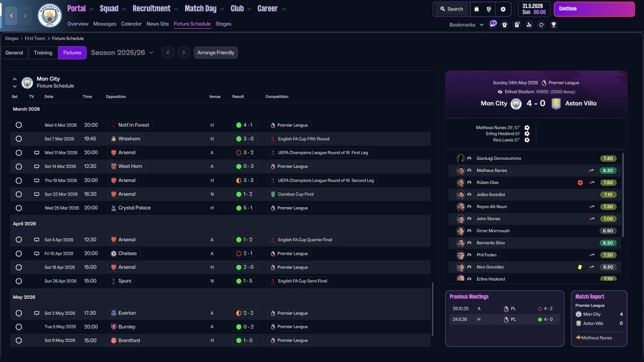Screen dimensions: 644x362
Task: Switch to the Calendar tab
Action: tap(131, 24)
